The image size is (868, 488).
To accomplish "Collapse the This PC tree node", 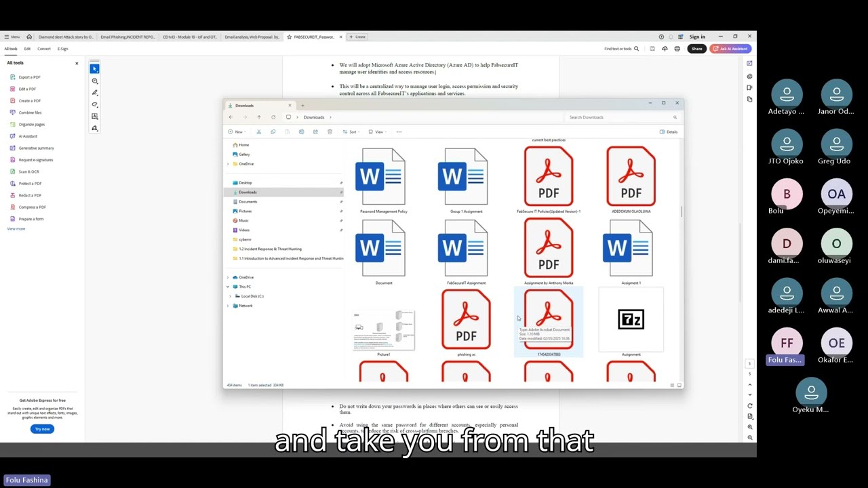I will point(228,287).
